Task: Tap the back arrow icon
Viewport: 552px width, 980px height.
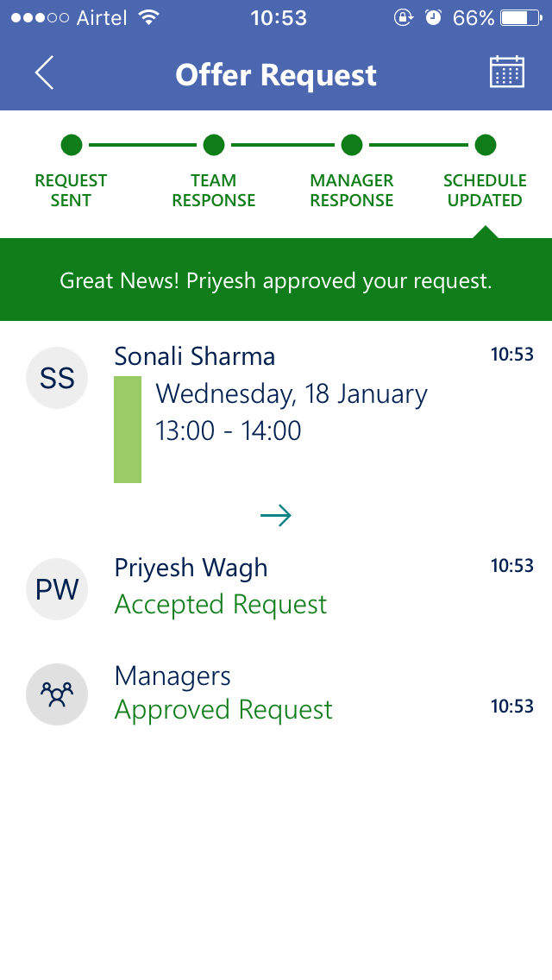Action: [45, 73]
